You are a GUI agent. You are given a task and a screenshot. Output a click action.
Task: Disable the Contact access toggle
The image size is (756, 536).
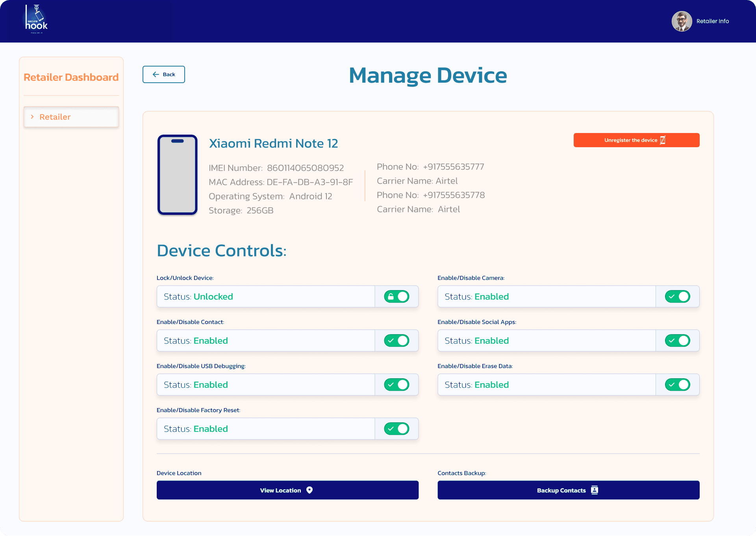coord(397,341)
